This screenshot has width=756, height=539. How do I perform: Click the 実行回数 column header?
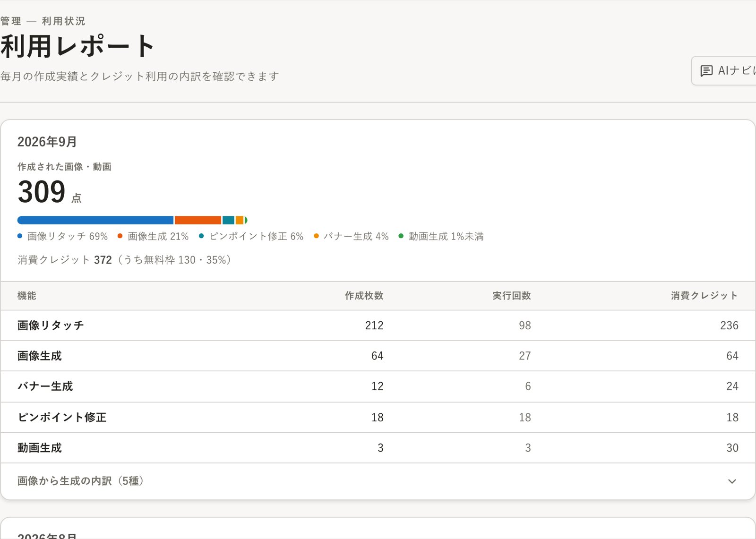click(512, 296)
